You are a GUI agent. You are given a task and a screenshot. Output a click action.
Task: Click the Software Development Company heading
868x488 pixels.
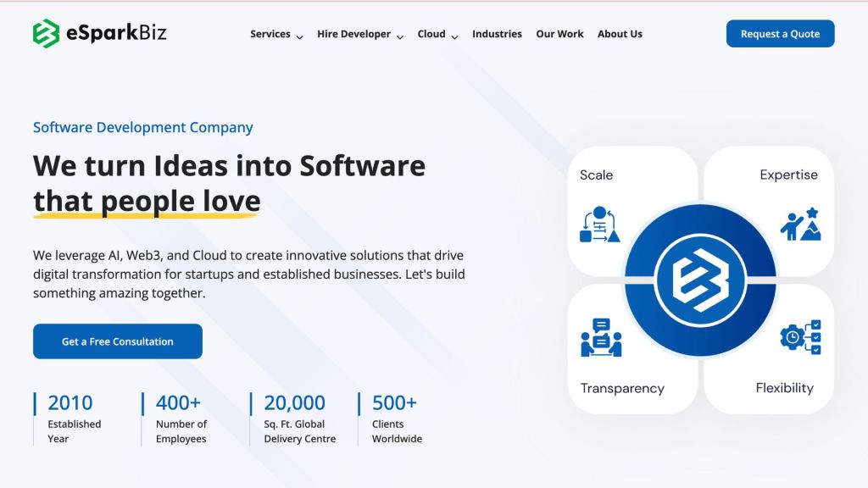coord(142,127)
